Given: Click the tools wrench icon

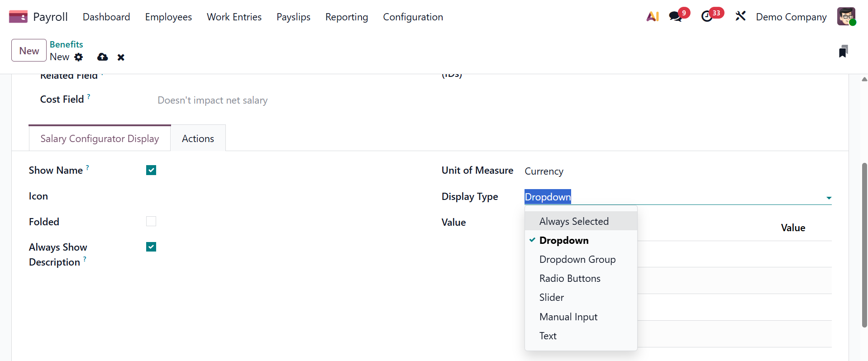Looking at the screenshot, I should pyautogui.click(x=740, y=17).
